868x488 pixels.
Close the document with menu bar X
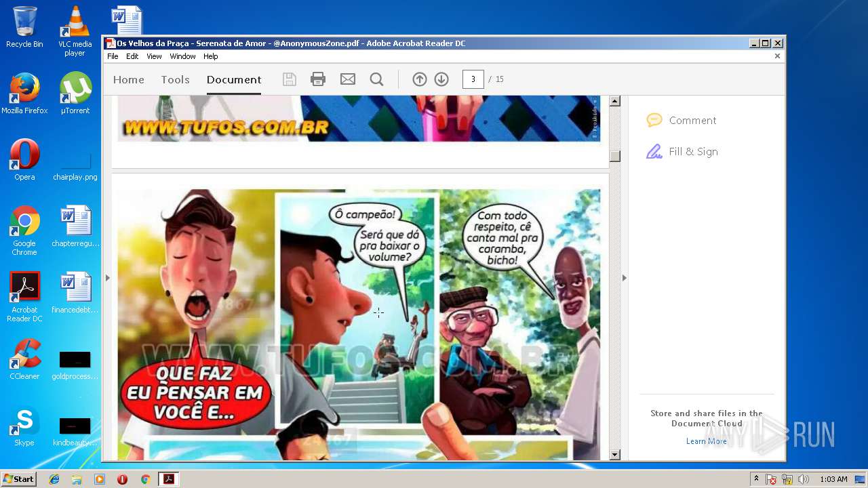tap(777, 56)
